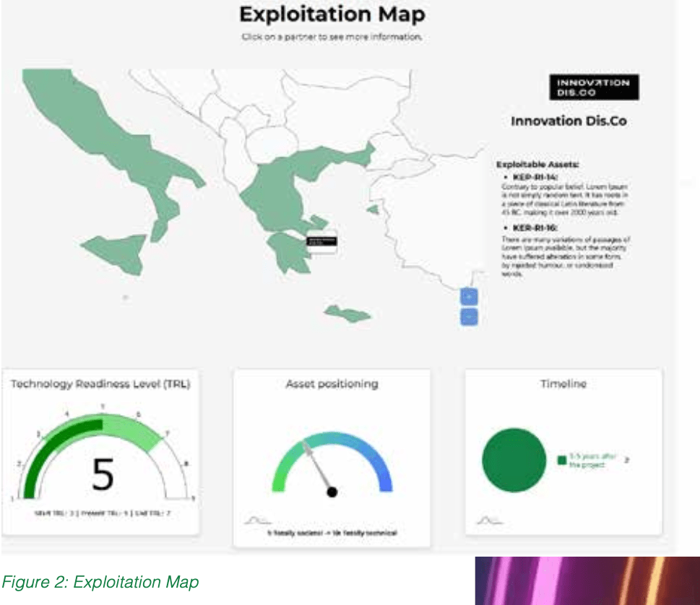
Task: Click the map zoom out minus button
Action: pyautogui.click(x=469, y=316)
